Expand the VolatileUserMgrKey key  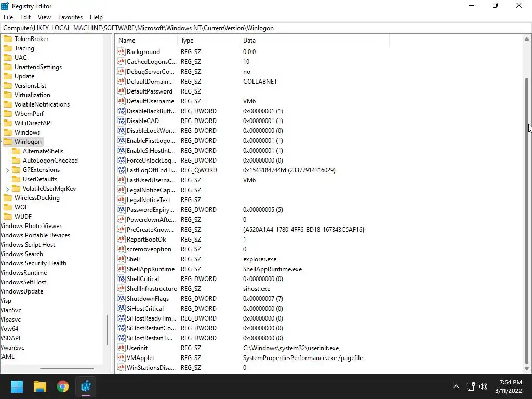[x=7, y=189]
